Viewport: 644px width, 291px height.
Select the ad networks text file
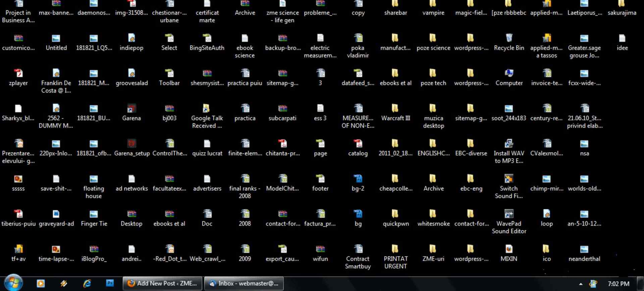(131, 183)
